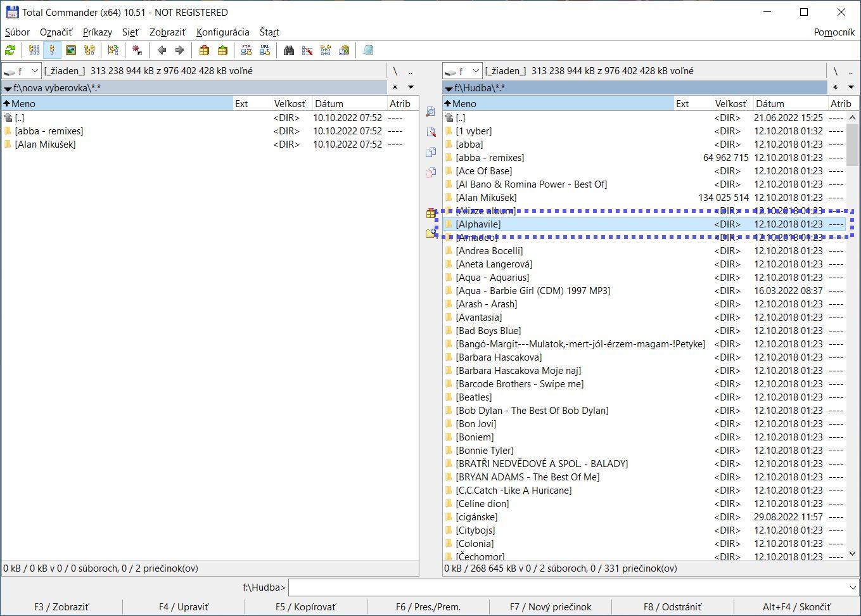Expand left panel directory history arrow
Screen dimensions: 861x616
(x=411, y=87)
